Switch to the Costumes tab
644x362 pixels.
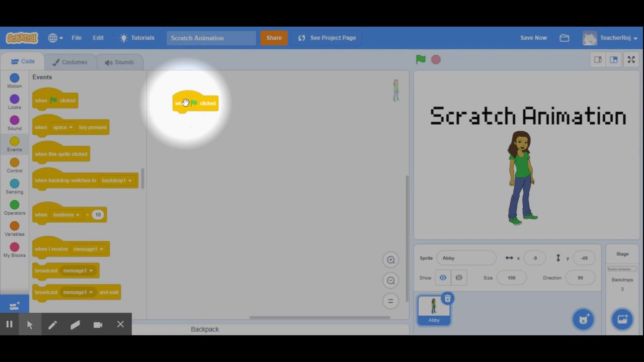coord(69,62)
